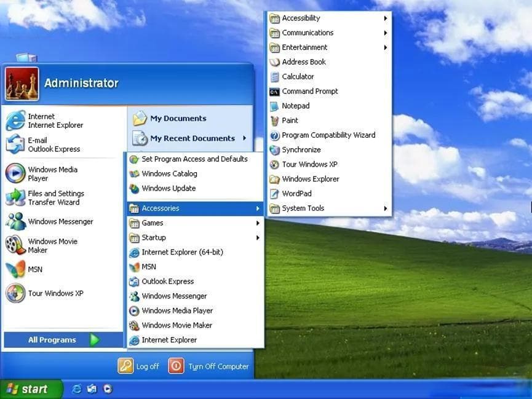Open Set Program Access and Defaults

click(196, 159)
